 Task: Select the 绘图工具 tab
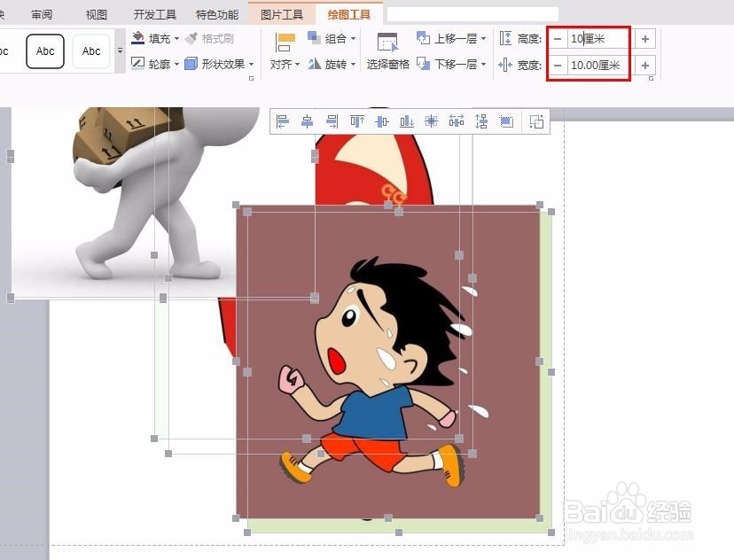coord(349,14)
